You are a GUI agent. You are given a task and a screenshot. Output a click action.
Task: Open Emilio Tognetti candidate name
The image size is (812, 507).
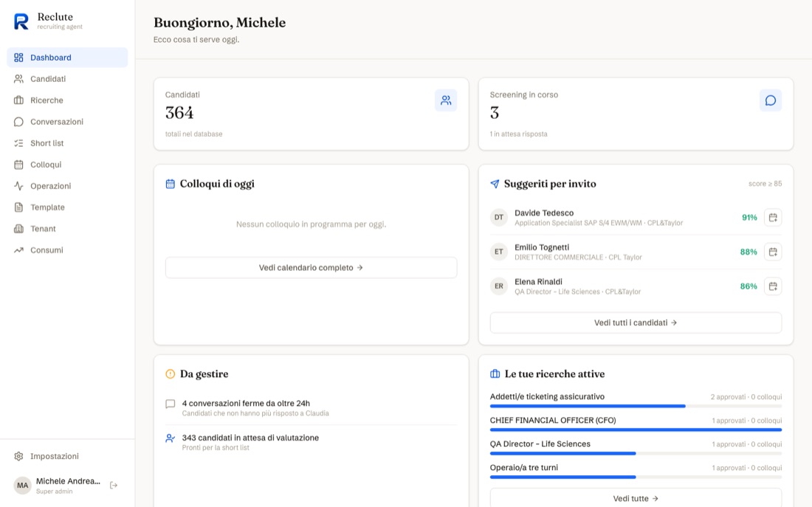[542, 247]
